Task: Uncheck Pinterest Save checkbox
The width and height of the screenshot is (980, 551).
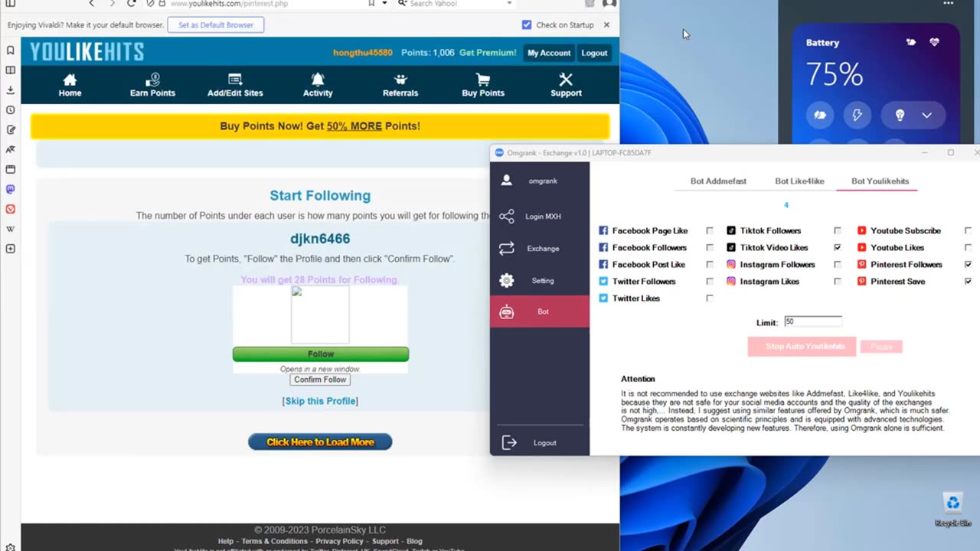Action: [x=969, y=281]
